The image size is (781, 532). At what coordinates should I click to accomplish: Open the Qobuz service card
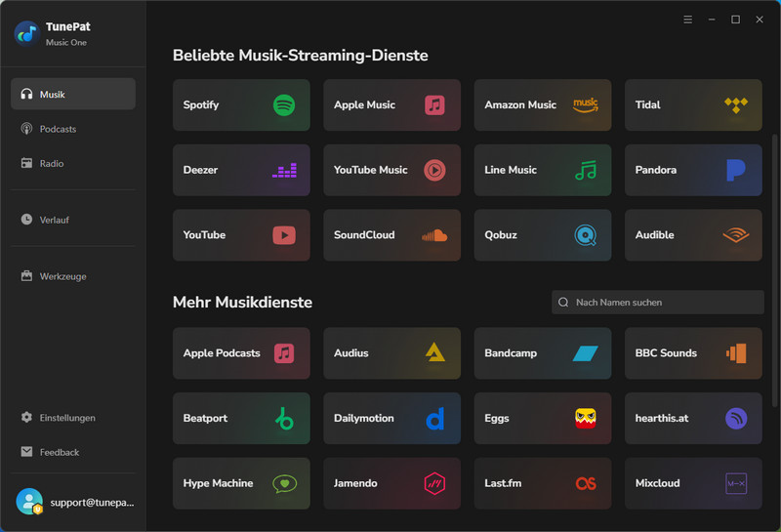click(543, 235)
